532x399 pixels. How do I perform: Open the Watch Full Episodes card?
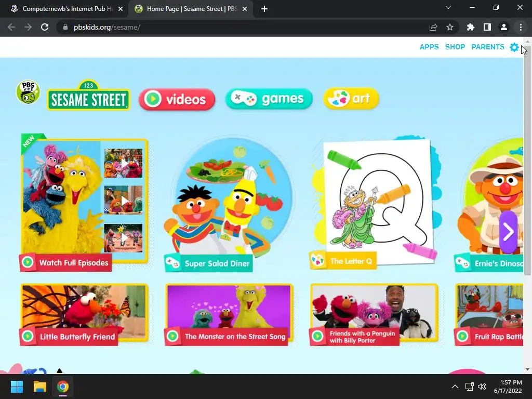click(x=84, y=202)
